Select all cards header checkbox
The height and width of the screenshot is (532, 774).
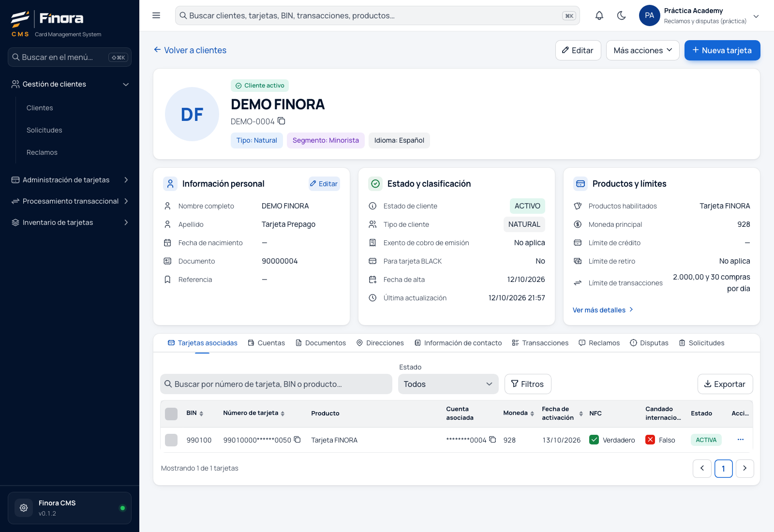pyautogui.click(x=171, y=414)
